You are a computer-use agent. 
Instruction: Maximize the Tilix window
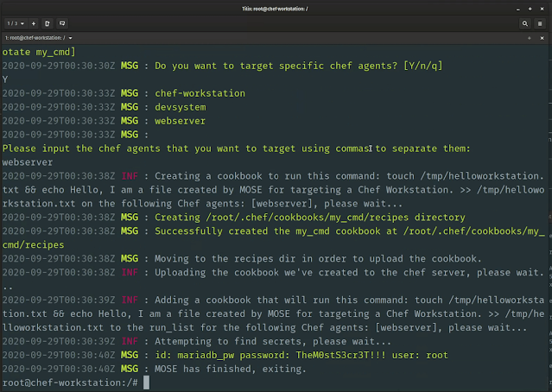(x=530, y=9)
